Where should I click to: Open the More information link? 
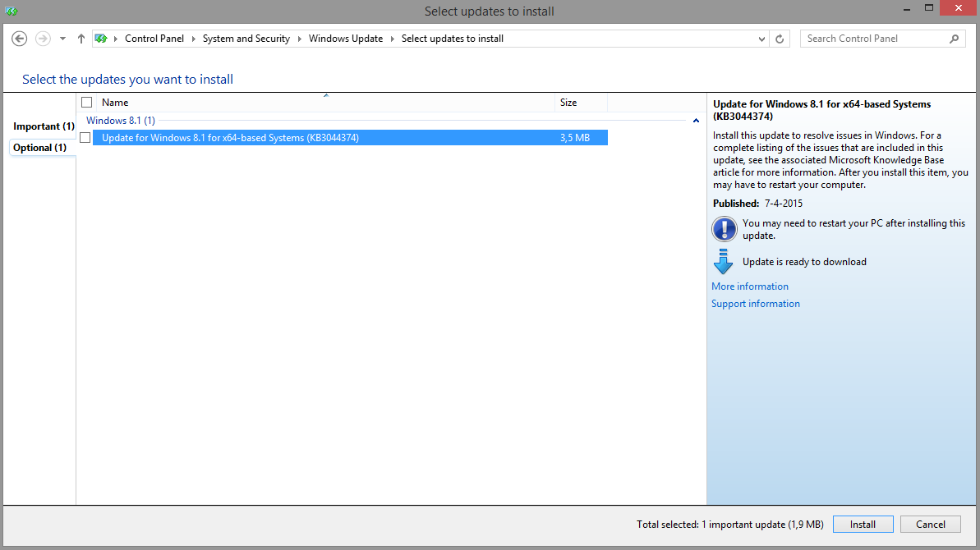[x=750, y=286]
